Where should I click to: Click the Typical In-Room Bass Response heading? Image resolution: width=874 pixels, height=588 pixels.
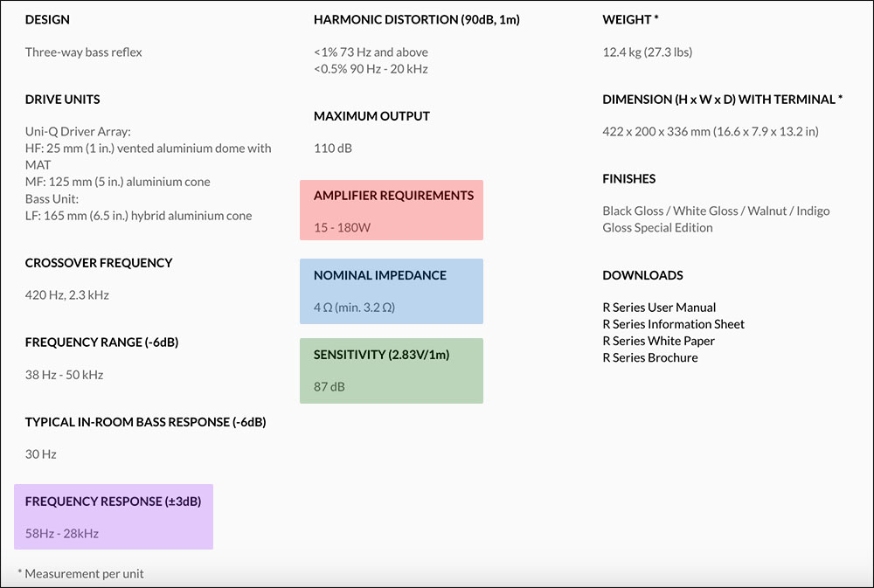click(x=145, y=422)
